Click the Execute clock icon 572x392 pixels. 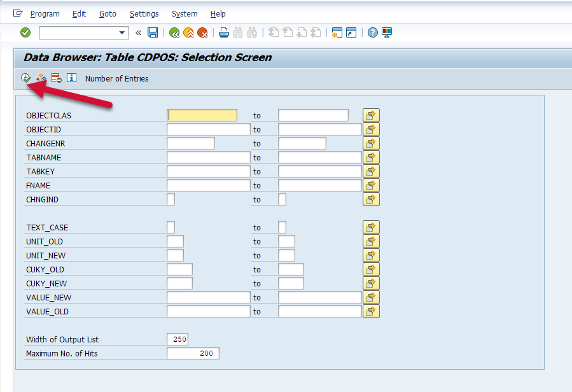click(25, 78)
